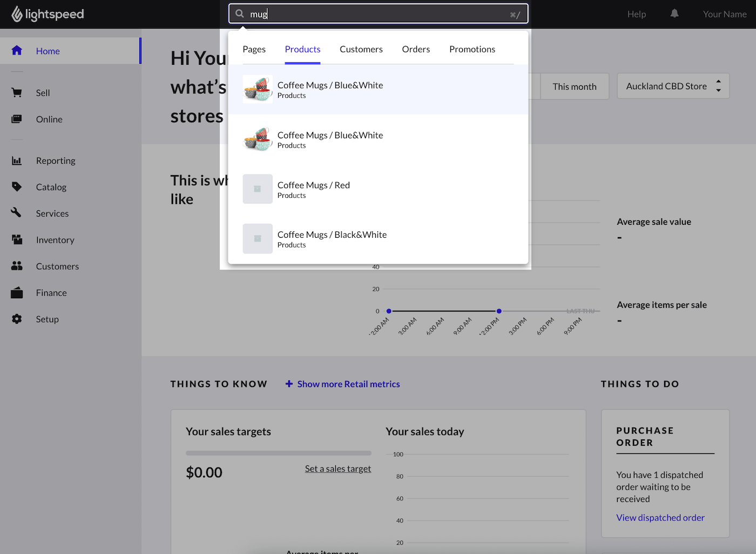Click the Lightspeed logo
The image size is (756, 554).
(x=48, y=14)
